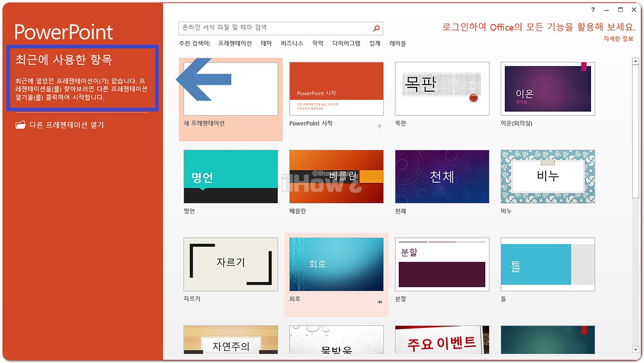
Task: Click the 최근에 사용한 항목 heading
Action: pos(64,60)
